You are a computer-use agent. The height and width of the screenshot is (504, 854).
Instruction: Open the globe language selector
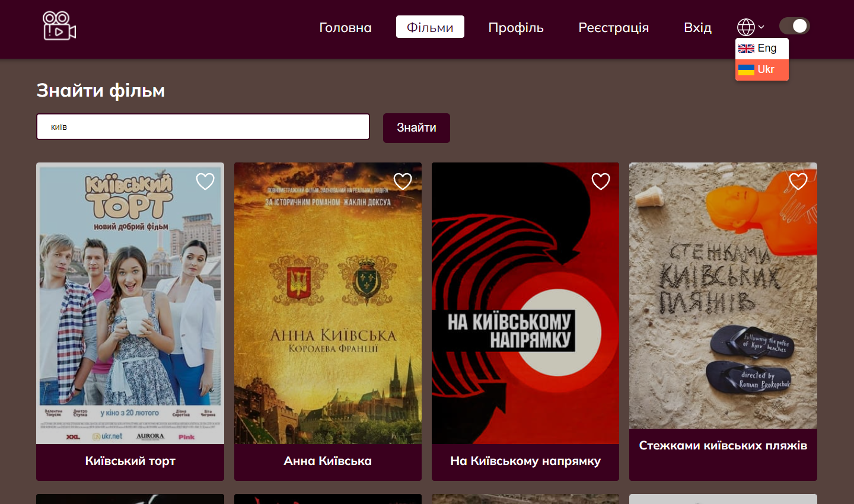[x=750, y=27]
